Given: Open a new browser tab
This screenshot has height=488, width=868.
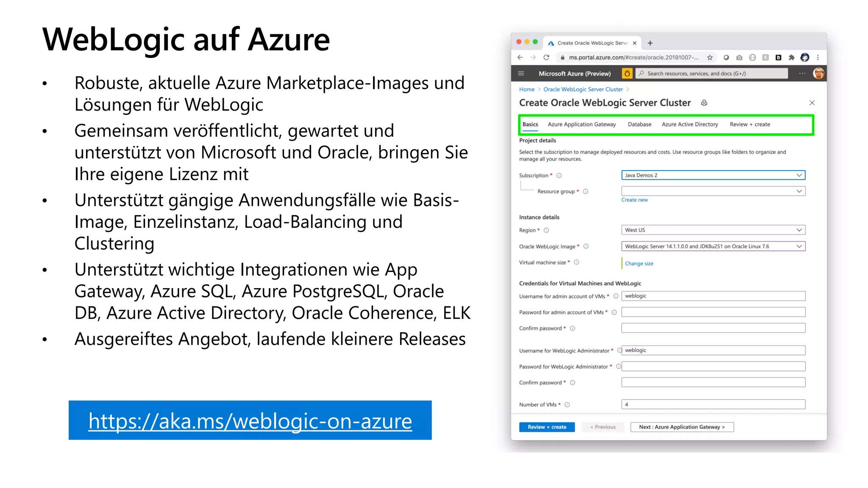Looking at the screenshot, I should coord(650,43).
